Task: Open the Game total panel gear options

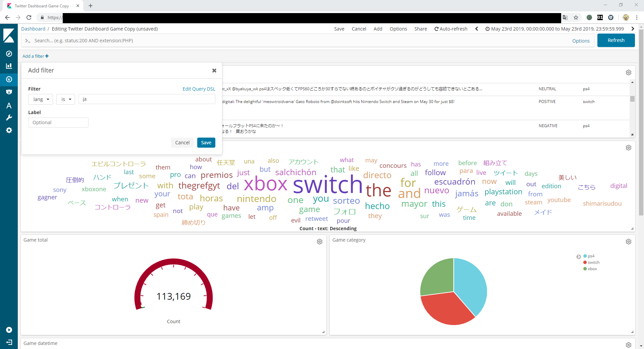Action: tap(319, 242)
